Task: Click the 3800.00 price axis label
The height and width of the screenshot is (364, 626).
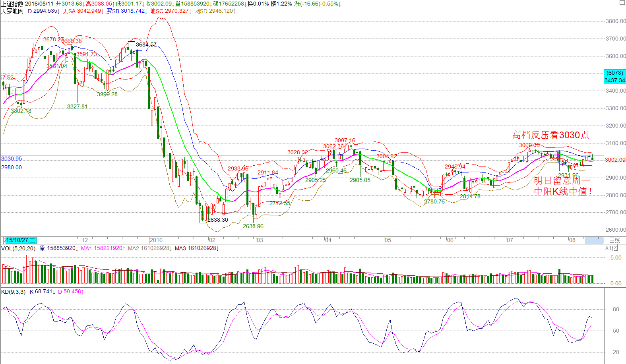Action: [616, 21]
